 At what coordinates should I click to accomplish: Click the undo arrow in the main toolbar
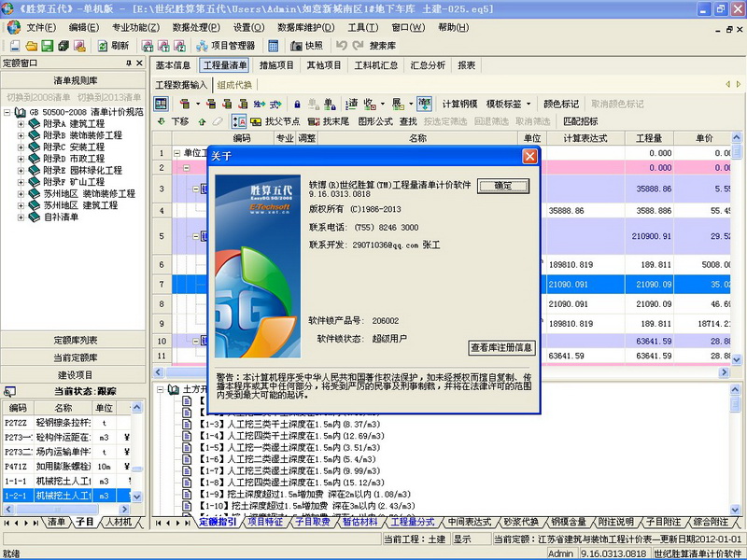pos(341,45)
